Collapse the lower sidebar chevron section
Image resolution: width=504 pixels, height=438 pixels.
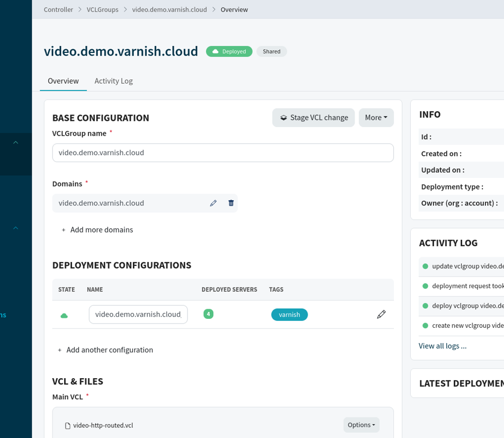tap(16, 228)
